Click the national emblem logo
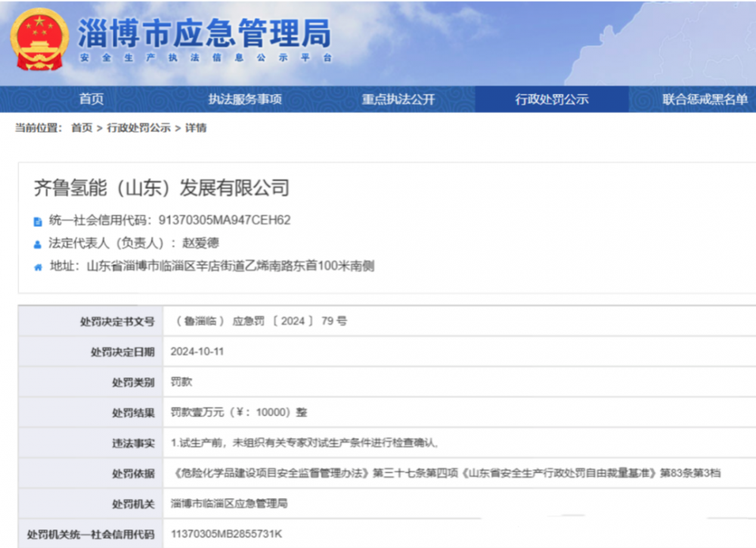Screen dimensions: 756x548 [39, 41]
